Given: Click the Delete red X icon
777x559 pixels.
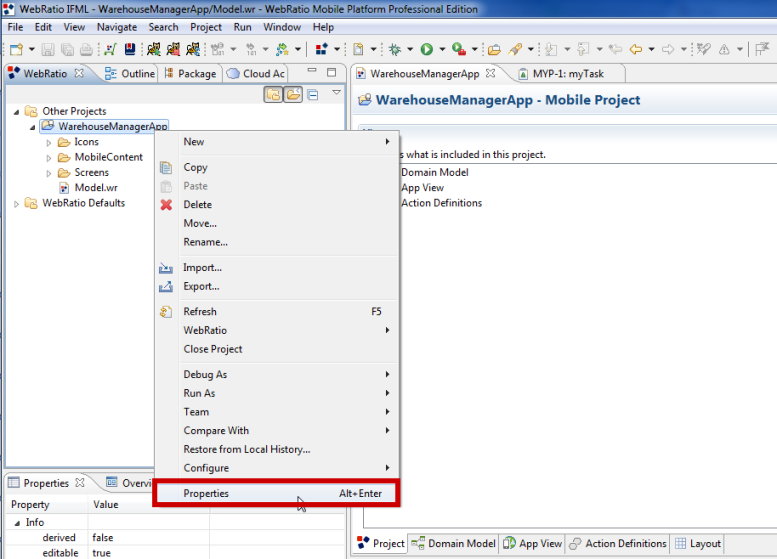Looking at the screenshot, I should 166,205.
